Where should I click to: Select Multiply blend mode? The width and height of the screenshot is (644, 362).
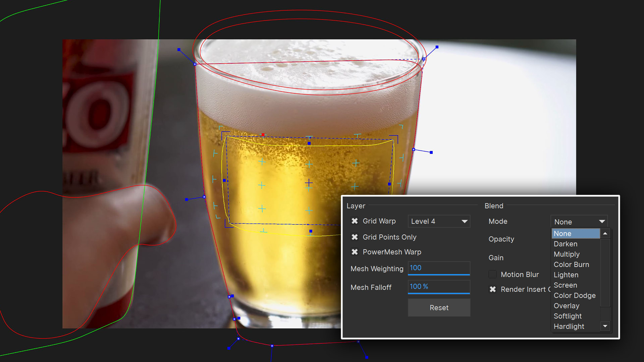coord(567,254)
